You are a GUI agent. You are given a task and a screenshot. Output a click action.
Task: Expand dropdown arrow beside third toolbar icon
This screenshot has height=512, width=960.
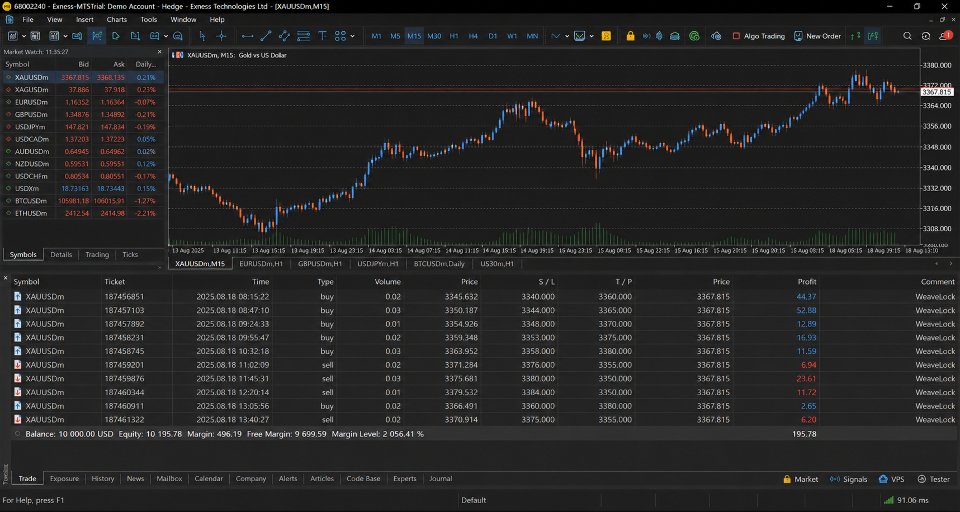(66, 36)
